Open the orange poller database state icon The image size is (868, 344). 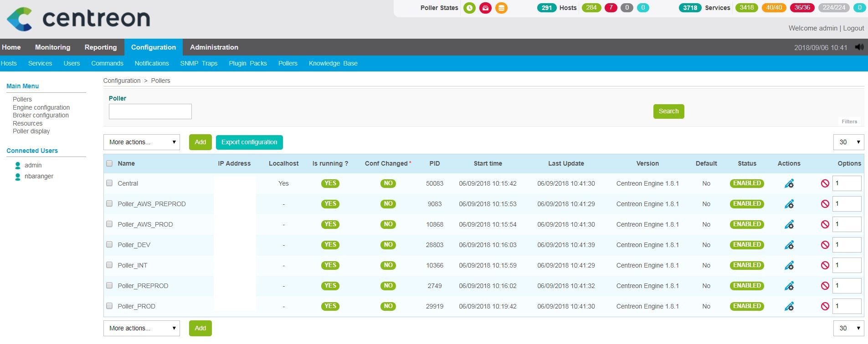coord(501,8)
